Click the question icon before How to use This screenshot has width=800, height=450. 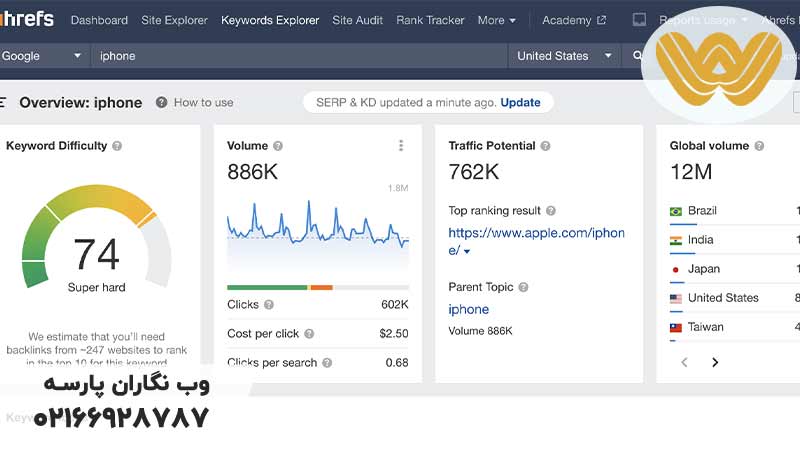(x=161, y=103)
